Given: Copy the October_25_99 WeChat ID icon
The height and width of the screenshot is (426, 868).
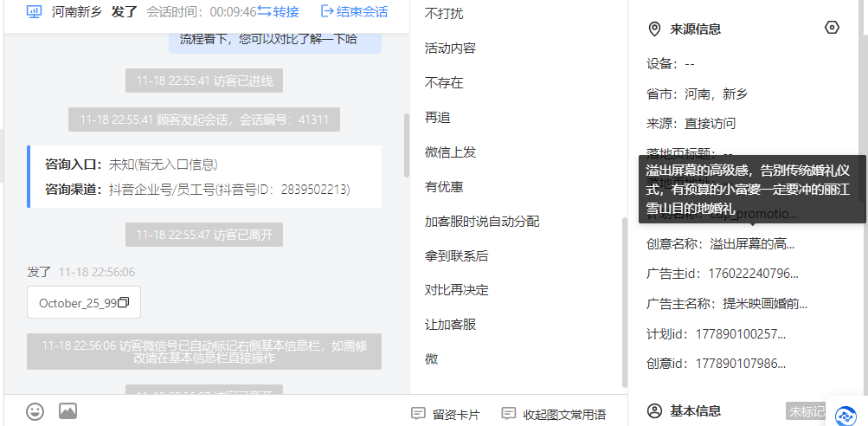Looking at the screenshot, I should [x=124, y=302].
